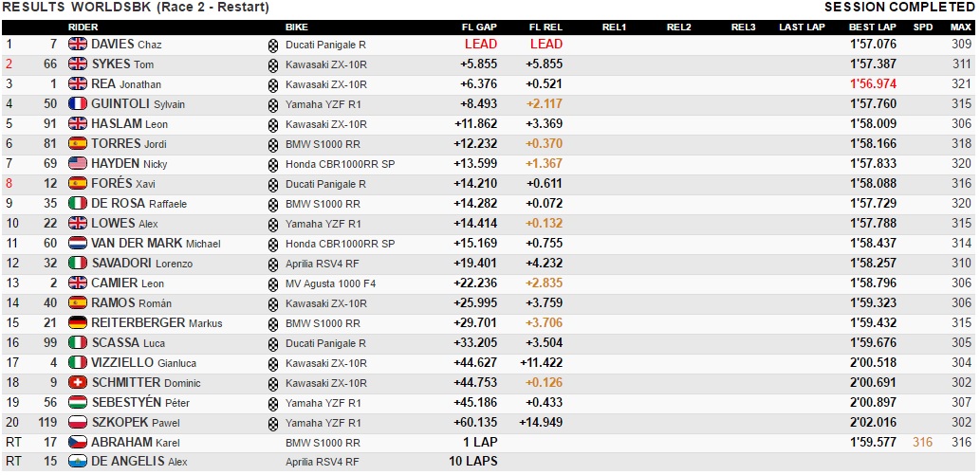The width and height of the screenshot is (980, 475).
Task: Click the MAX column header
Action: point(961,27)
